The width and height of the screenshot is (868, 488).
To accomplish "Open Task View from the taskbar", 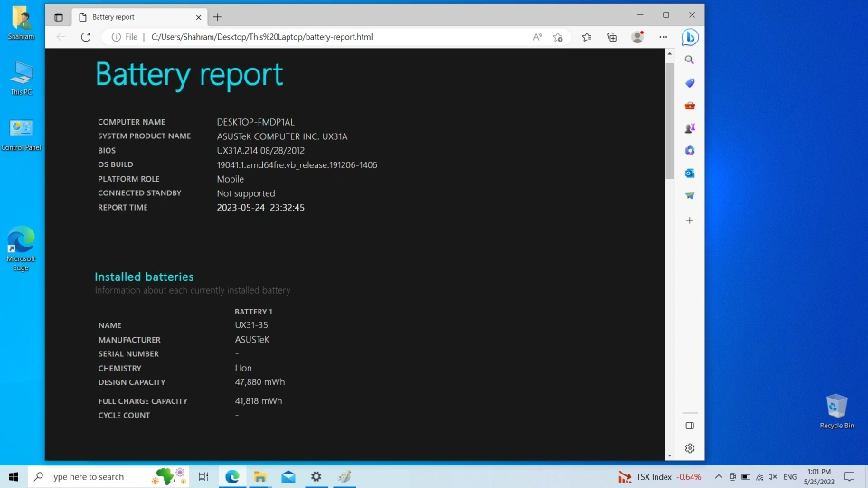I will (x=203, y=476).
